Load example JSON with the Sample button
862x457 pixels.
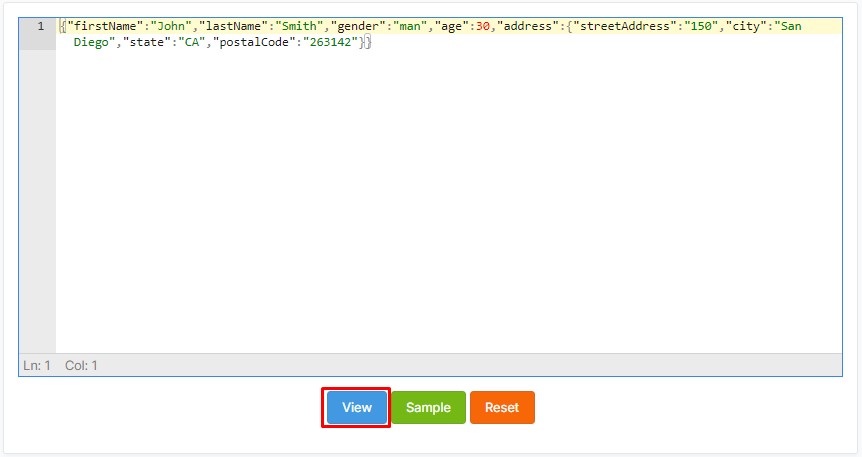click(428, 408)
